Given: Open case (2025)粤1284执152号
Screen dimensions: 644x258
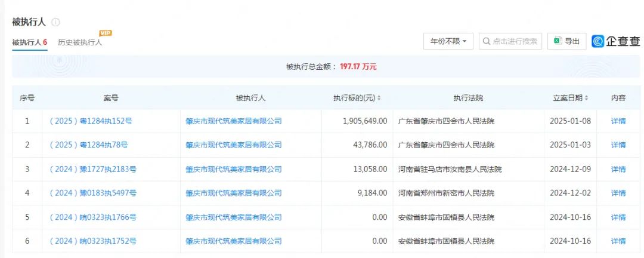Looking at the screenshot, I should 91,121.
